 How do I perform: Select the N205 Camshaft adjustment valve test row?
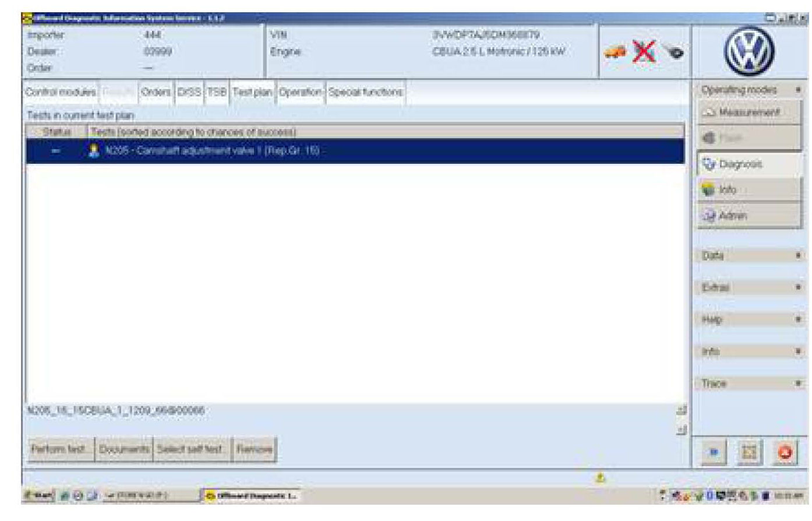(x=355, y=151)
